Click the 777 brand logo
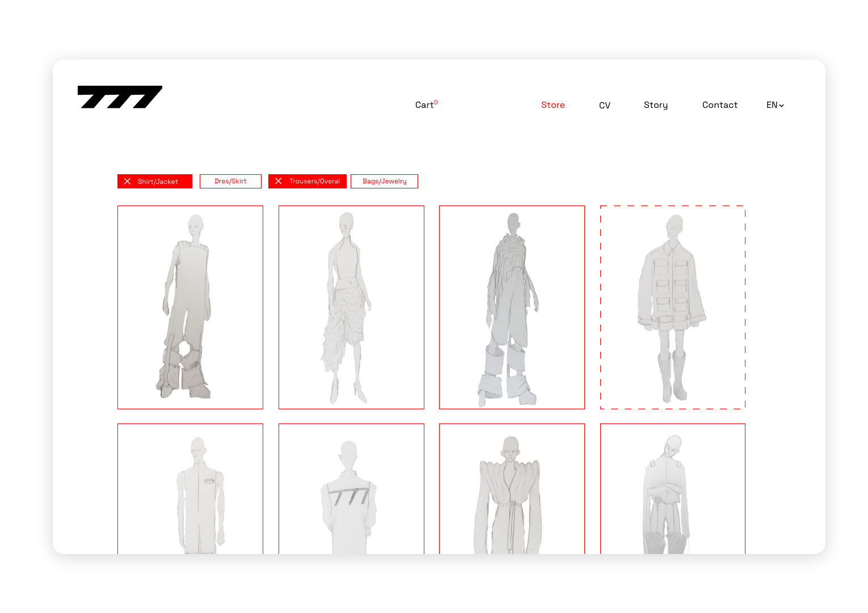This screenshot has height=613, width=868. click(120, 97)
